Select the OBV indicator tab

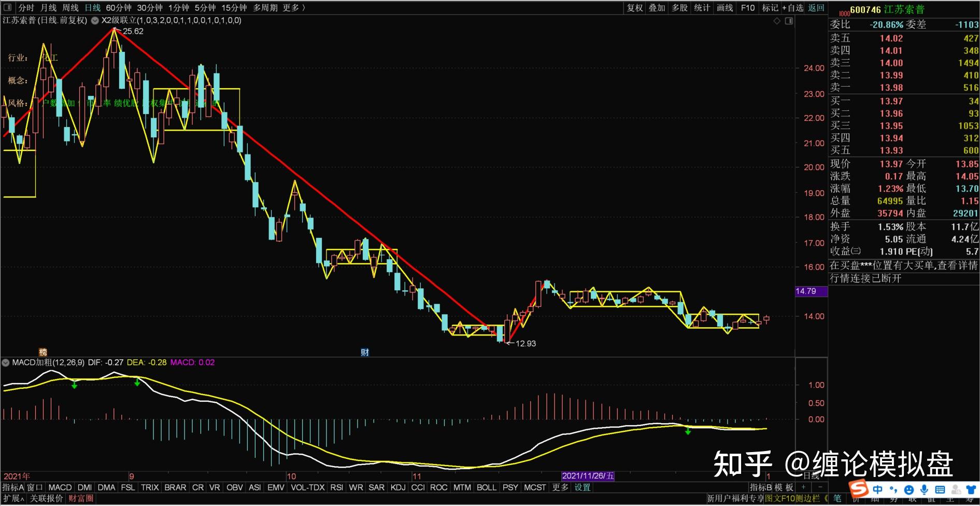(235, 487)
